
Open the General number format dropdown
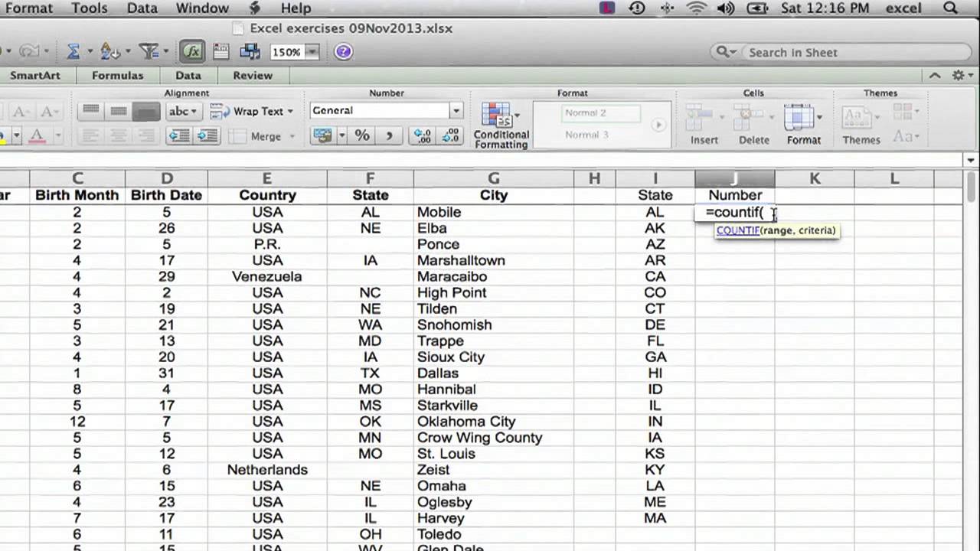455,110
